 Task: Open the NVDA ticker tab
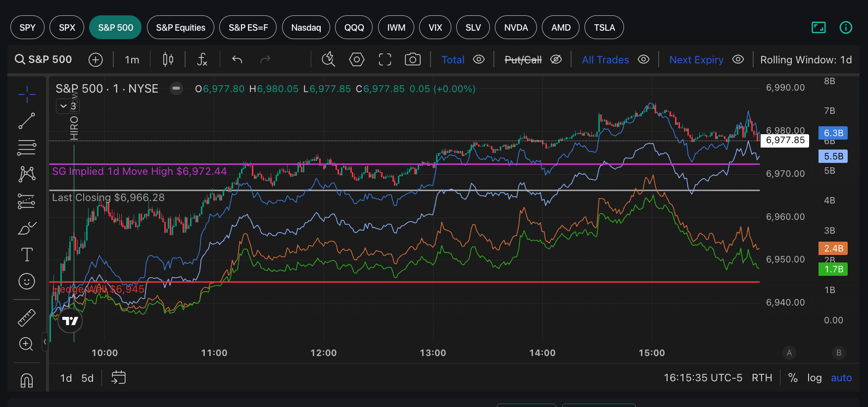click(516, 27)
